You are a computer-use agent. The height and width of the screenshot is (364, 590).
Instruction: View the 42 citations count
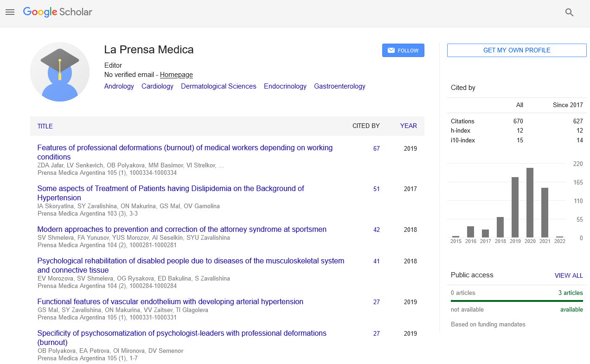pyautogui.click(x=377, y=230)
